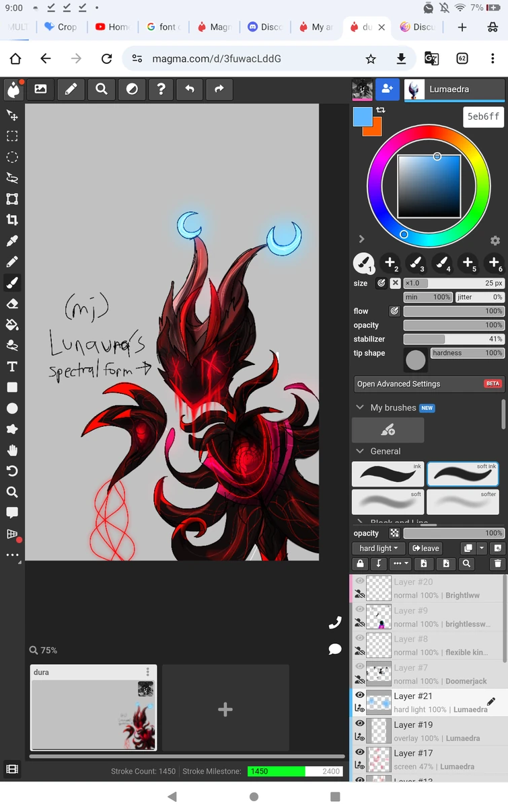The image size is (508, 812).
Task: Select the ellipse shape tool
Action: click(x=12, y=409)
